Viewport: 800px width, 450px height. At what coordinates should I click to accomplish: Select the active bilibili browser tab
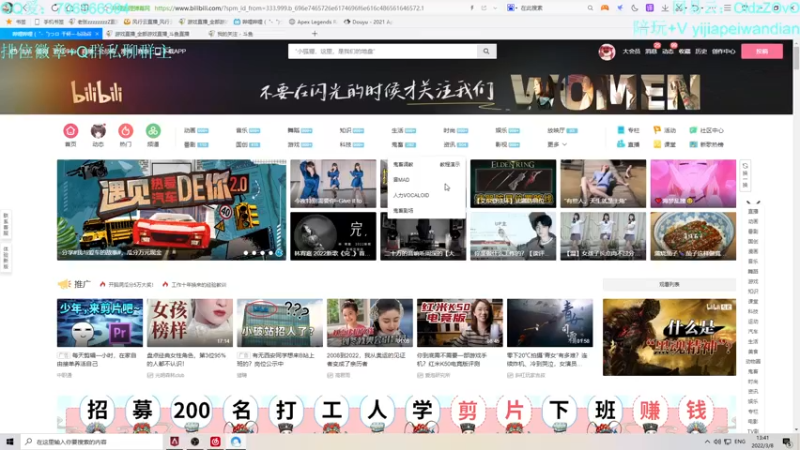(51, 34)
